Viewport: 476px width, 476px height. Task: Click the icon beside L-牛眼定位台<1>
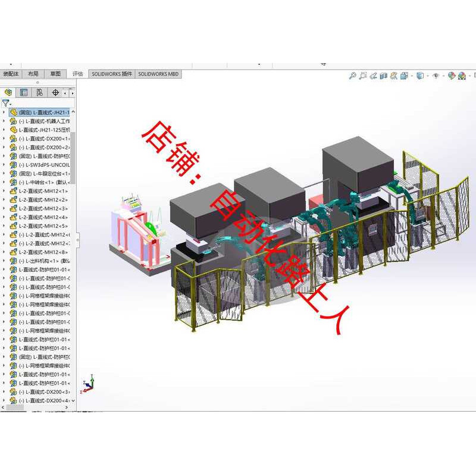click(13, 173)
